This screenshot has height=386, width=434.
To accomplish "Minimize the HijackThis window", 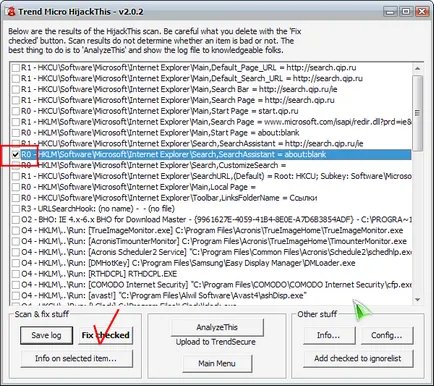I will pos(390,12).
